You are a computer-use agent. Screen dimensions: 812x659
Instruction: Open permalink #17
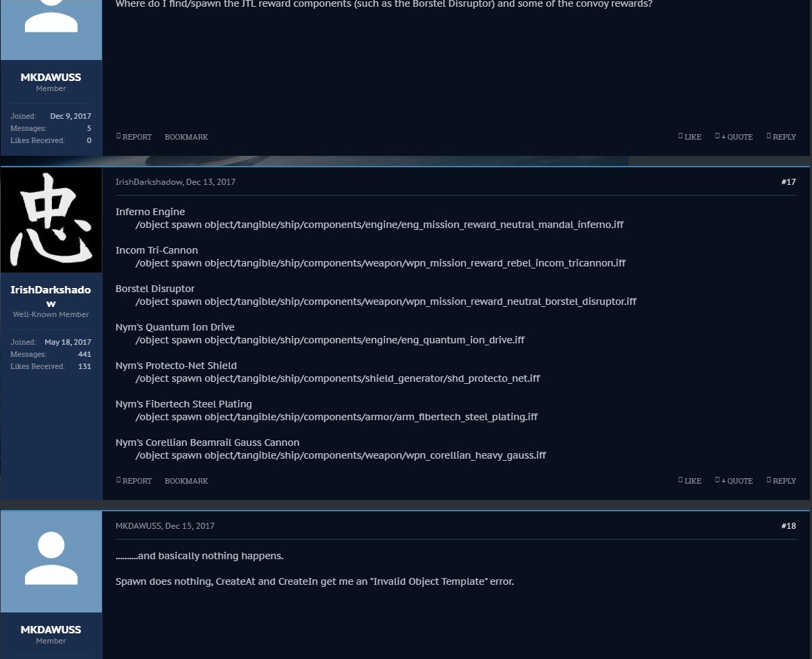point(788,182)
